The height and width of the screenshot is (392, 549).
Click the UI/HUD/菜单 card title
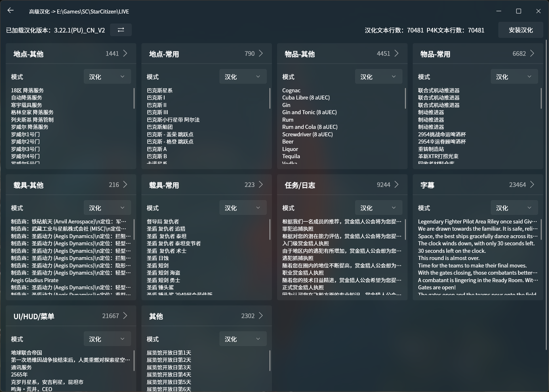pos(34,316)
